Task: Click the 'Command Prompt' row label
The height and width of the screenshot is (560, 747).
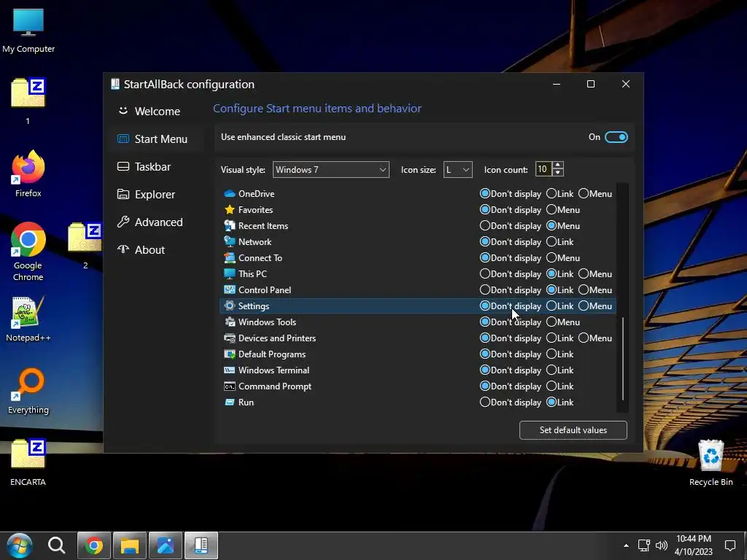Action: (x=275, y=386)
